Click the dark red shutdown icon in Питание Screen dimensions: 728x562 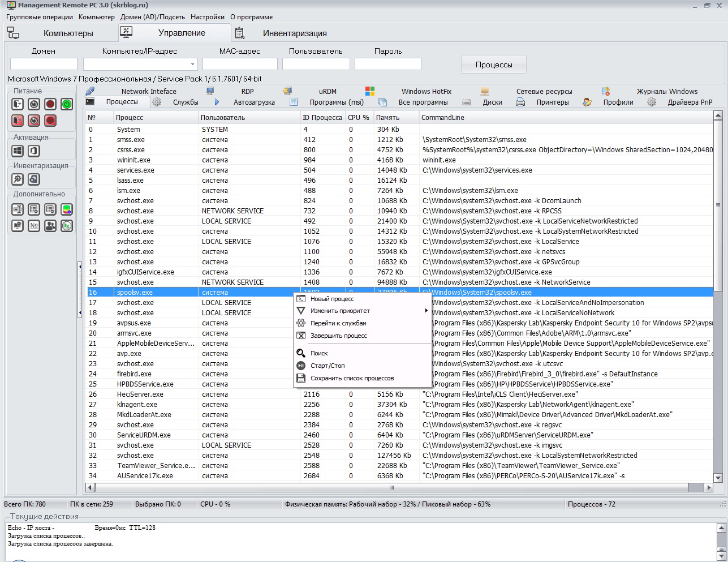point(50,104)
